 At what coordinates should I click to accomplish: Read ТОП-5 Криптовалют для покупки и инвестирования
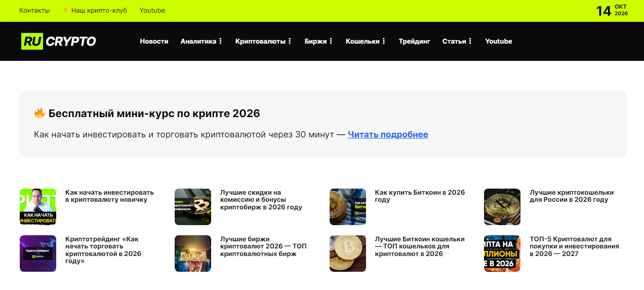tap(574, 246)
